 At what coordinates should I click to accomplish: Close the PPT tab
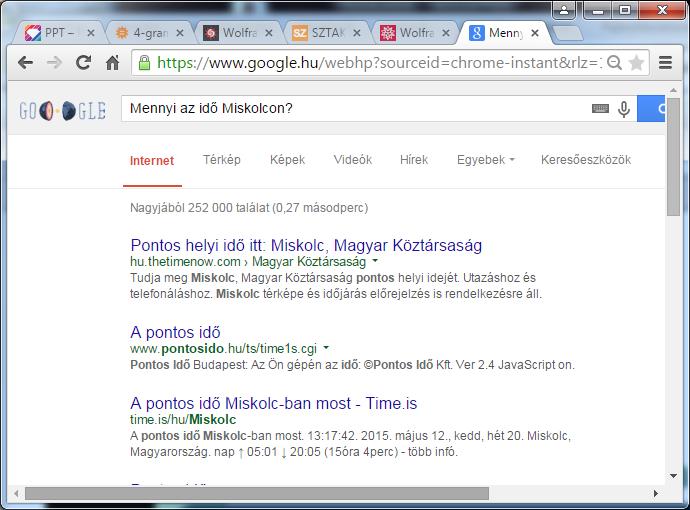tap(91, 33)
